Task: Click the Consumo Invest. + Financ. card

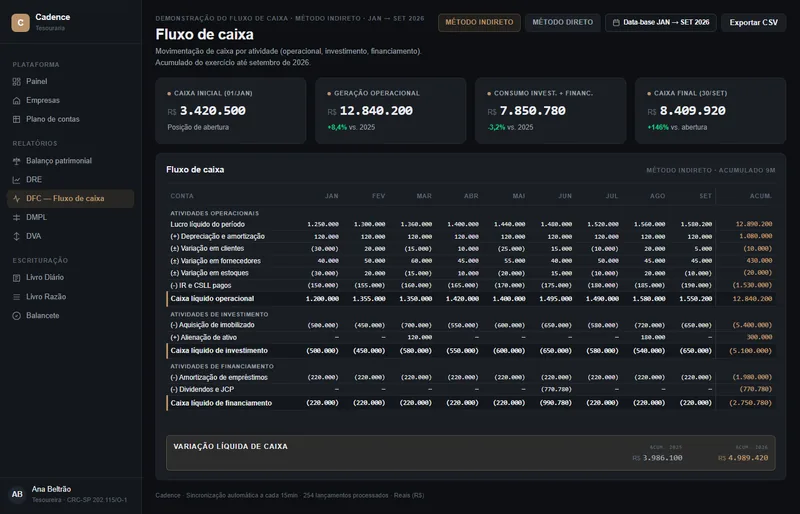Action: pyautogui.click(x=551, y=111)
